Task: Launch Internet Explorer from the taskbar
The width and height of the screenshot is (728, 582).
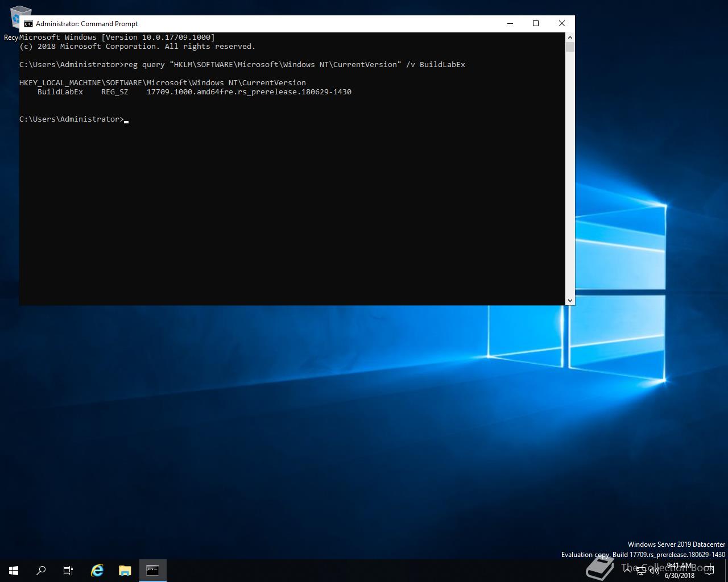Action: coord(97,570)
